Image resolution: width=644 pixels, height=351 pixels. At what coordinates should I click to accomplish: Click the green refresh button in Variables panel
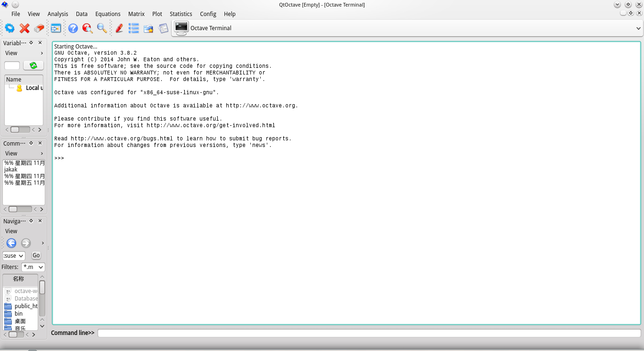33,65
